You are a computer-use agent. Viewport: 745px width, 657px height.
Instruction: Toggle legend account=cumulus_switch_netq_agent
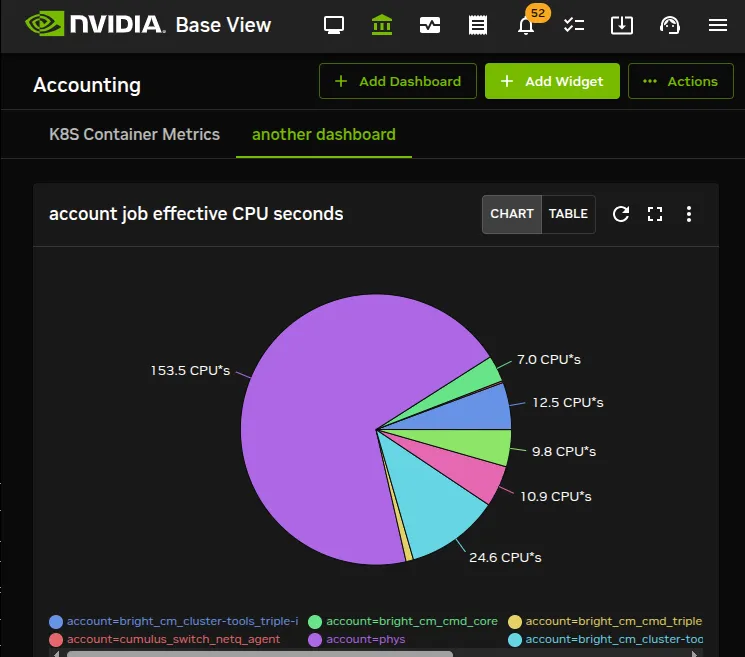point(164,639)
